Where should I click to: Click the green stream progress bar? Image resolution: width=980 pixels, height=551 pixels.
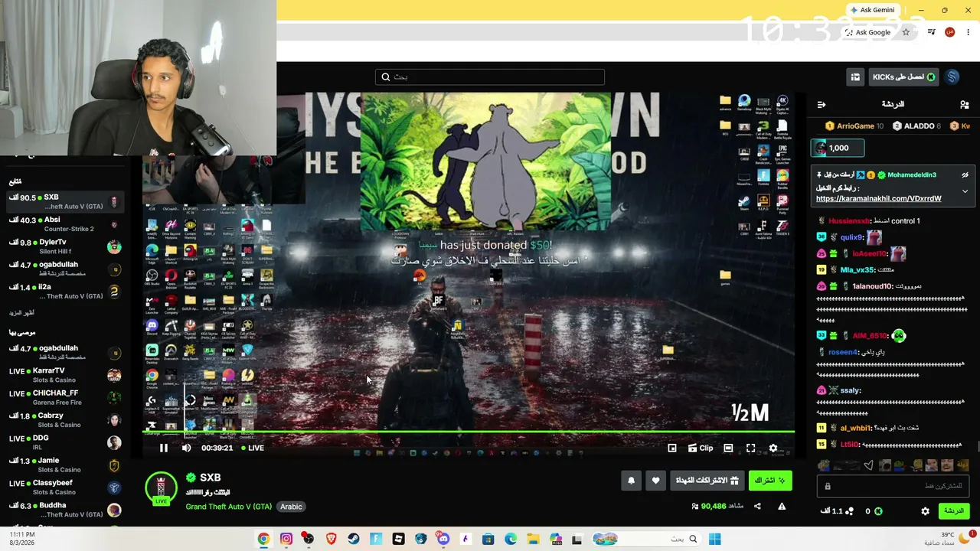[x=469, y=432]
